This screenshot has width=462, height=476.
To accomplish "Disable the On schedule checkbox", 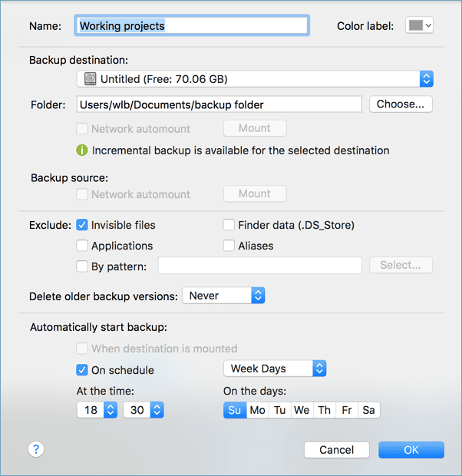I will [83, 370].
